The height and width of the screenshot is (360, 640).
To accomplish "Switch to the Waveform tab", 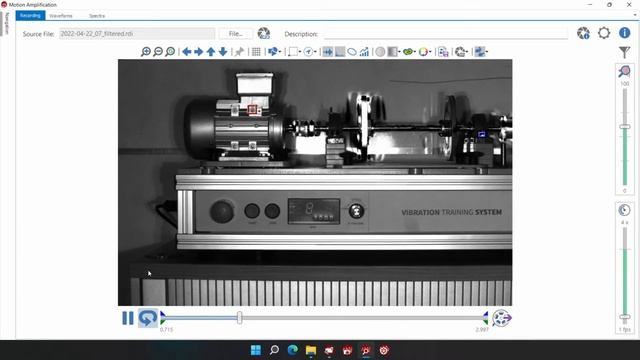I will (x=61, y=16).
